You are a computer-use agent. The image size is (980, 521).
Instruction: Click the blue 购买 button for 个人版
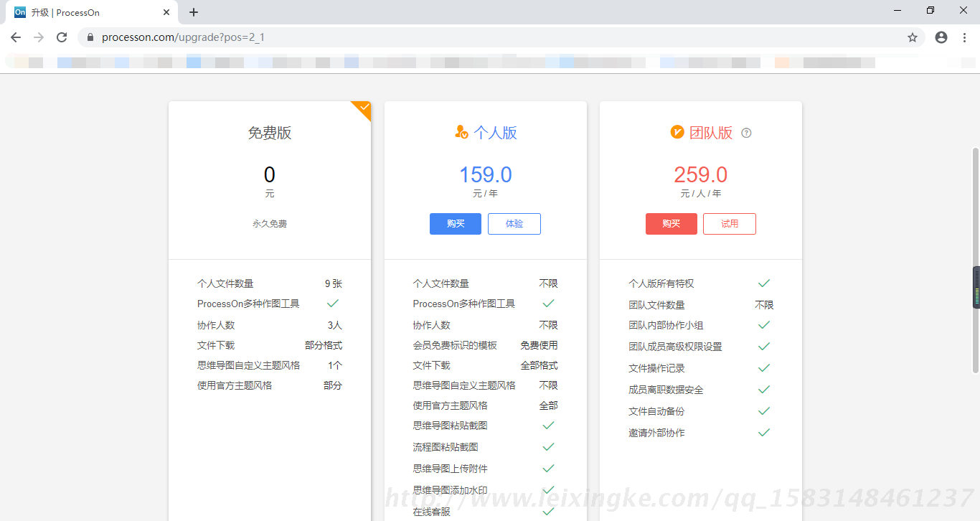[456, 224]
